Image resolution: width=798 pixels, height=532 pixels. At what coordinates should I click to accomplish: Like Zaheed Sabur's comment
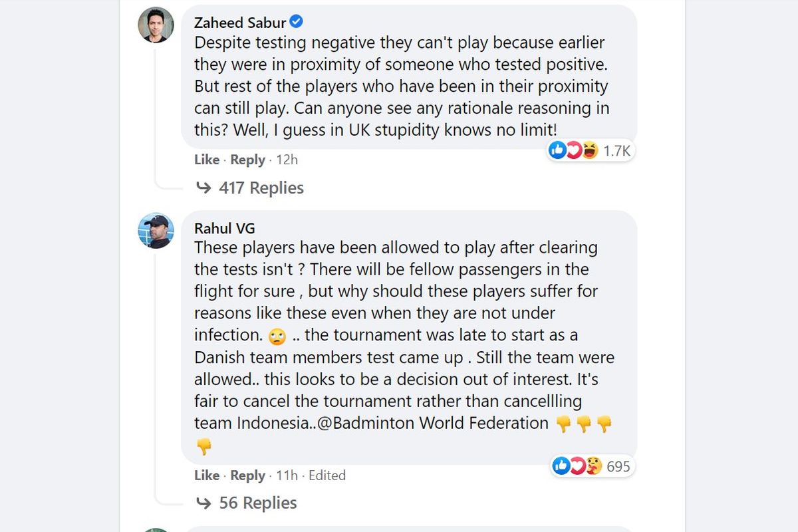[x=207, y=160]
